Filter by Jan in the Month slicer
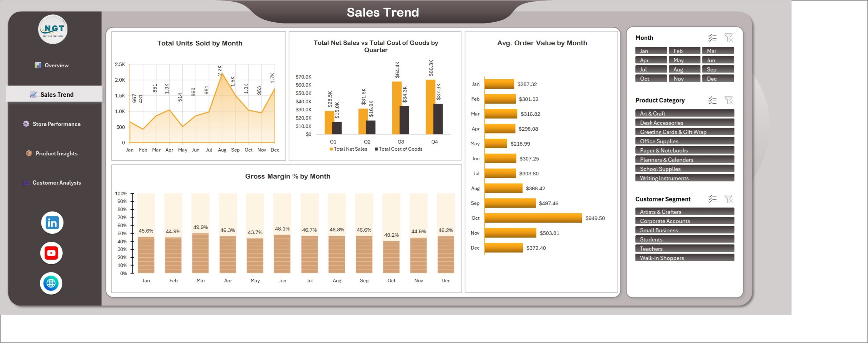868x343 pixels. (651, 51)
